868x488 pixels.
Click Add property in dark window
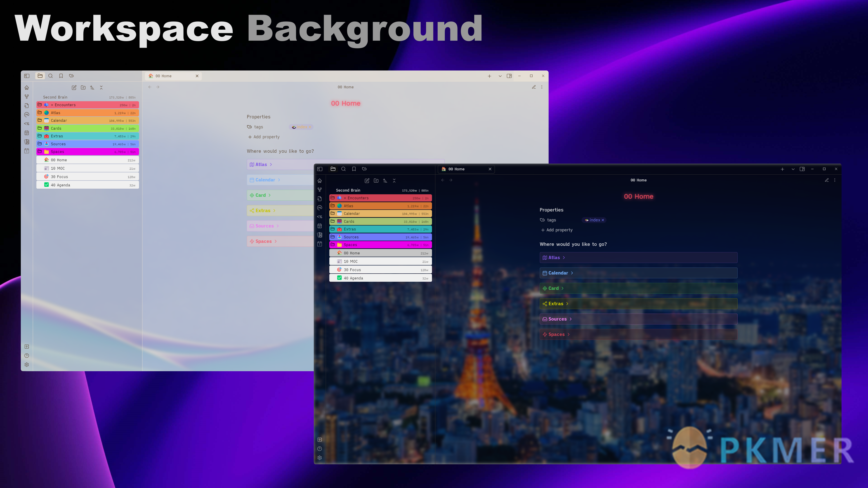coord(557,230)
